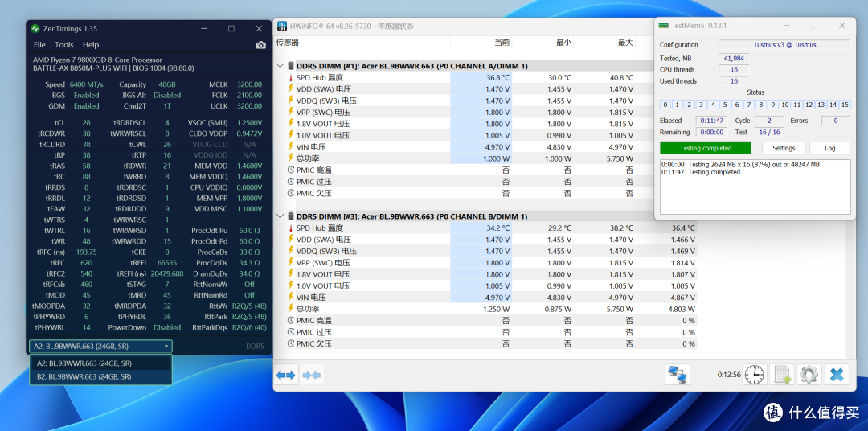This screenshot has height=431, width=868.
Task: Click thread status box number 8
Action: (x=761, y=105)
